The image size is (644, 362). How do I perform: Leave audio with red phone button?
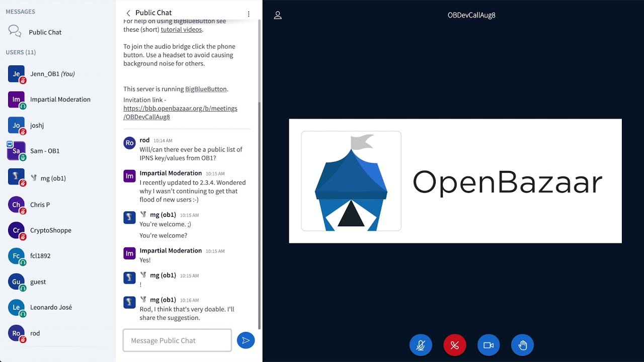455,345
